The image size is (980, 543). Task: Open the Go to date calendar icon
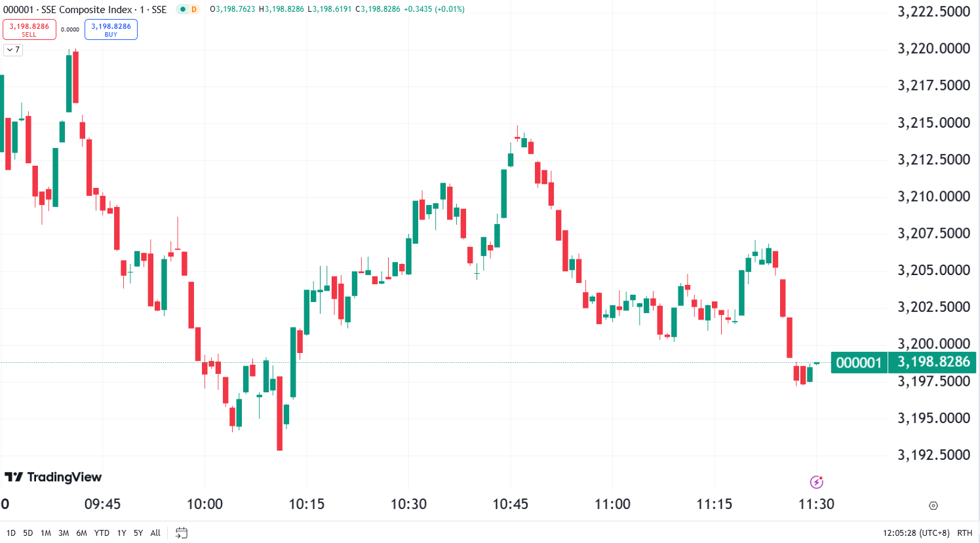(x=182, y=533)
